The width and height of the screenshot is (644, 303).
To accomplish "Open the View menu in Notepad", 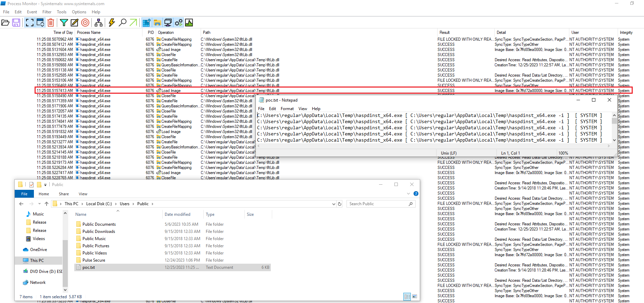I will [303, 109].
